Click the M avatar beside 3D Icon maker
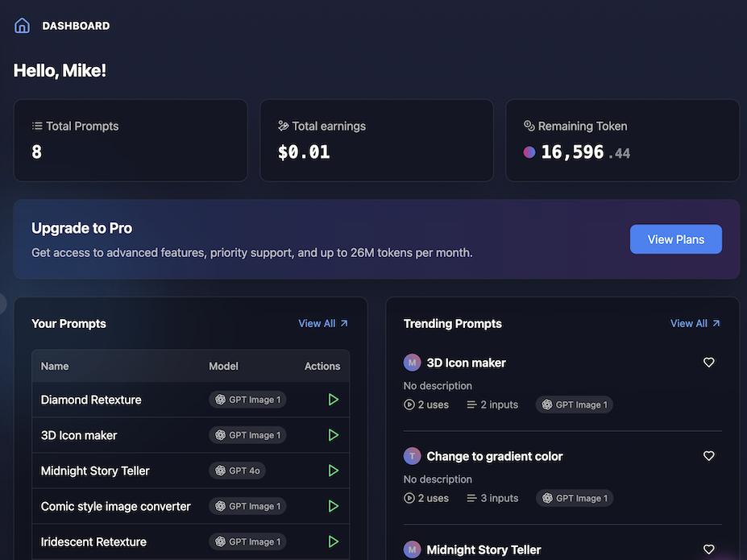 pyautogui.click(x=413, y=363)
